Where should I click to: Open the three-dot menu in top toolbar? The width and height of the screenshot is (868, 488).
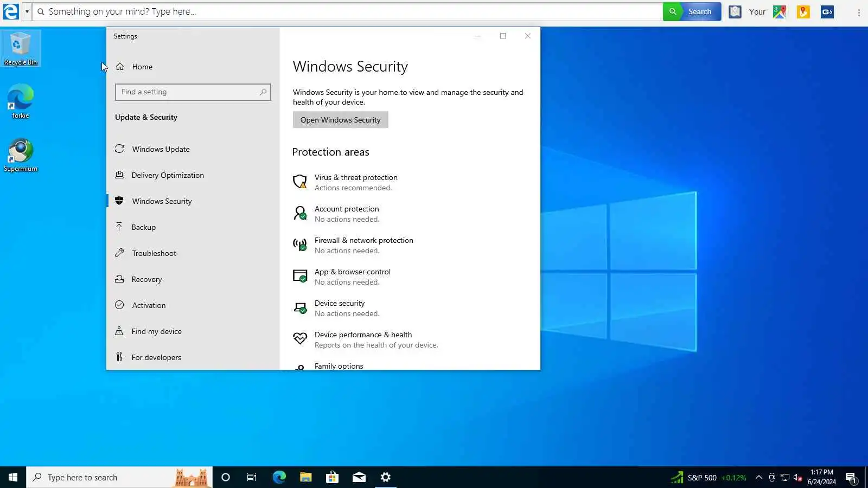[859, 12]
